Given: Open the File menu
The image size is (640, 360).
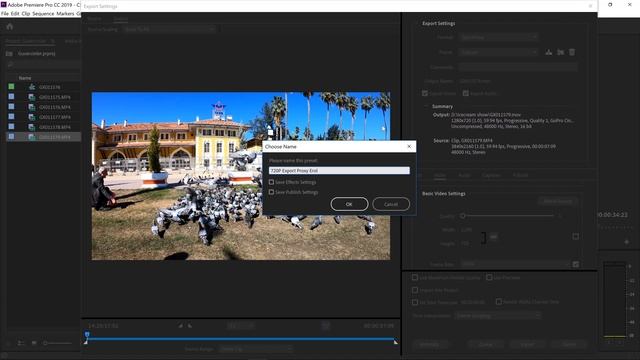Looking at the screenshot, I should tap(4, 13).
